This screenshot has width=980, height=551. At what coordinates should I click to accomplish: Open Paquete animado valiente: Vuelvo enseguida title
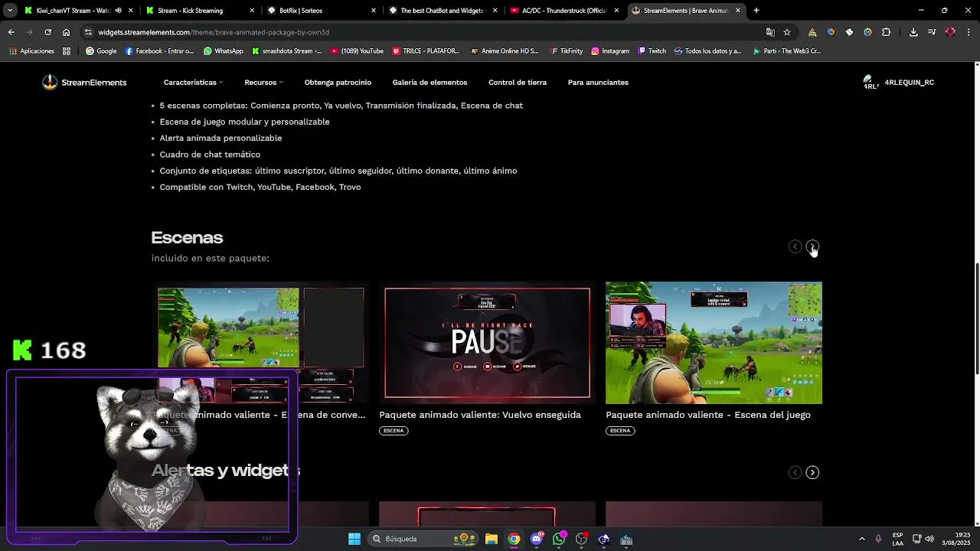pyautogui.click(x=480, y=415)
